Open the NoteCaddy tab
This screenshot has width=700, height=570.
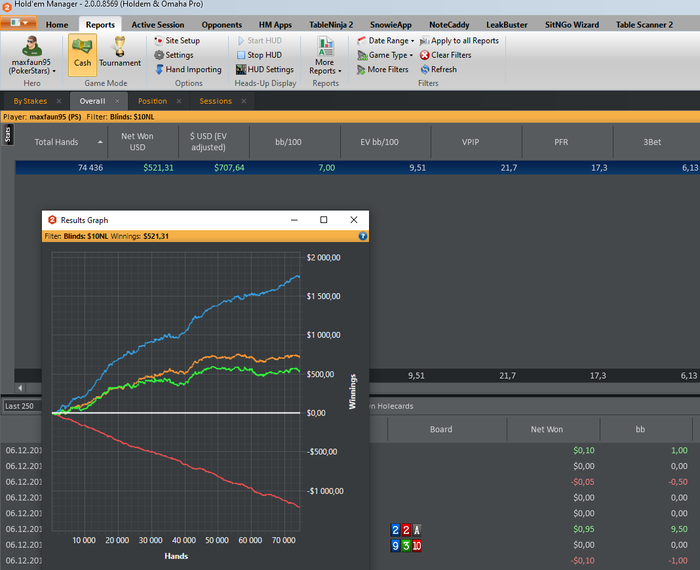pyautogui.click(x=449, y=25)
